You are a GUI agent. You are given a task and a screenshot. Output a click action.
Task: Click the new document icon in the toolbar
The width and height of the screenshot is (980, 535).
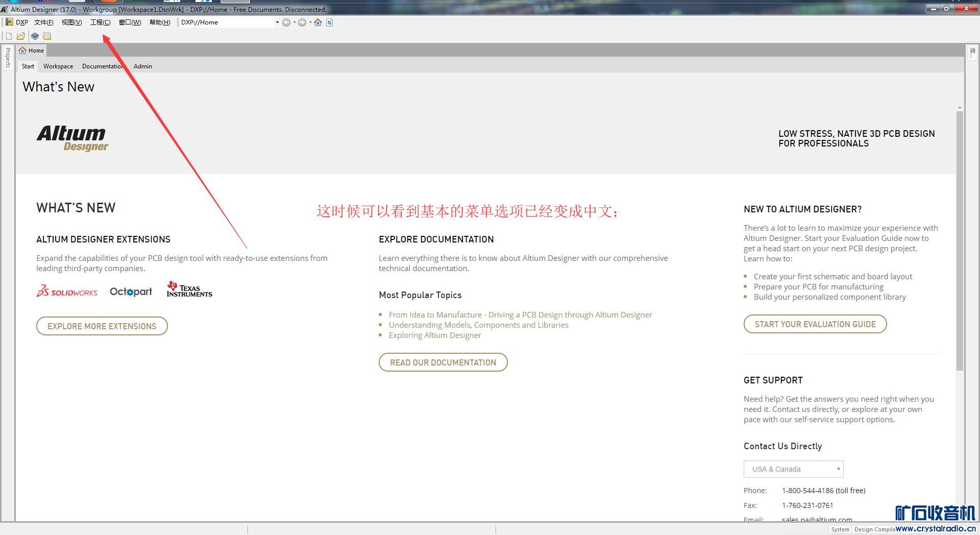point(9,36)
